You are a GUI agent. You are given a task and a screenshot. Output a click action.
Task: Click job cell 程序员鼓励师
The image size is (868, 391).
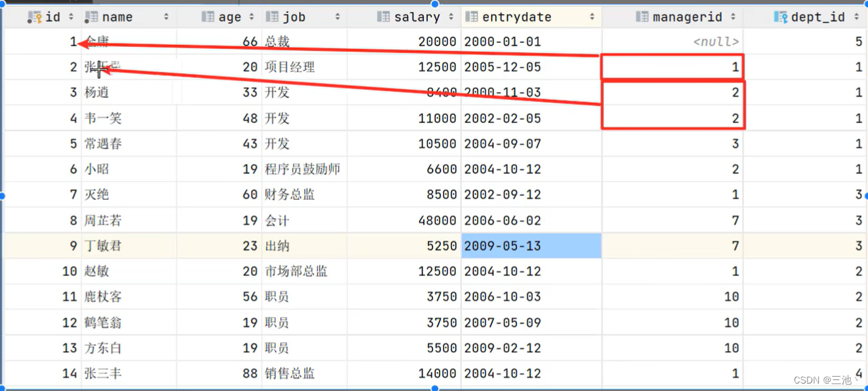(304, 169)
